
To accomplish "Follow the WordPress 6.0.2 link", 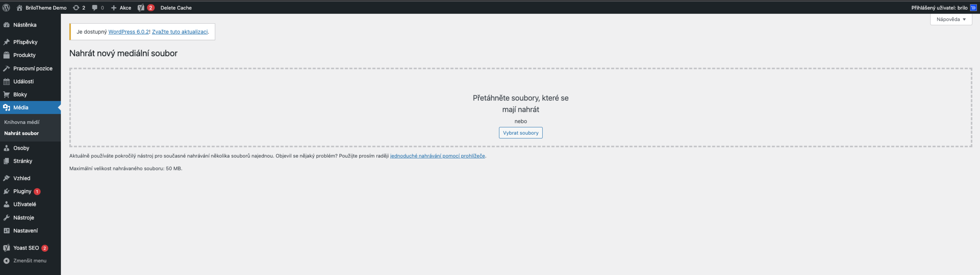I will click(x=129, y=32).
